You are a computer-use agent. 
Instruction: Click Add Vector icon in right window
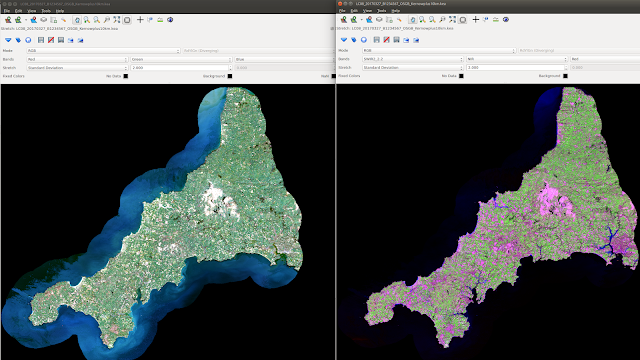353,20
